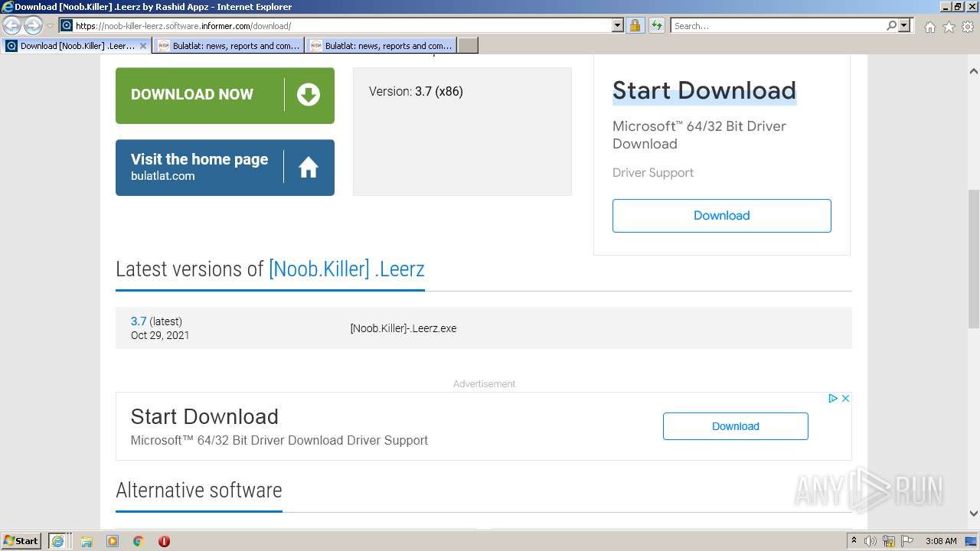Open the media player taskbar icon
The width and height of the screenshot is (980, 551).
(x=113, y=541)
